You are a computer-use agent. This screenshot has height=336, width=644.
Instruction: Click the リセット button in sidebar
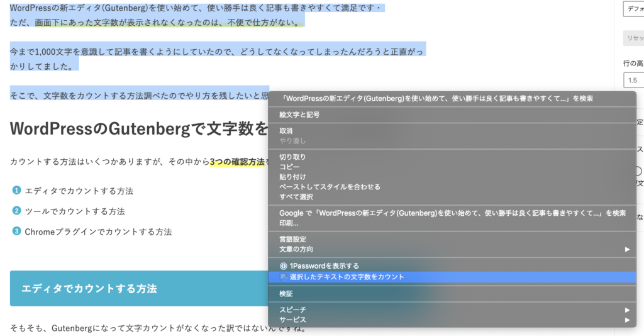[x=634, y=38]
